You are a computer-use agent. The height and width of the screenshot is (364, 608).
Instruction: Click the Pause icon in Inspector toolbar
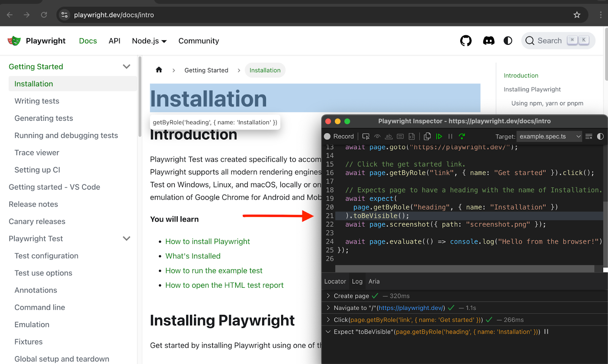click(450, 136)
